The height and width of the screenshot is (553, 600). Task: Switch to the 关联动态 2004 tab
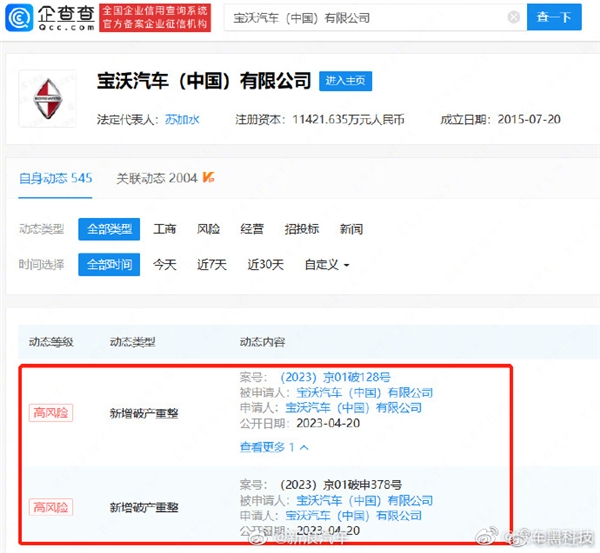coord(157,178)
